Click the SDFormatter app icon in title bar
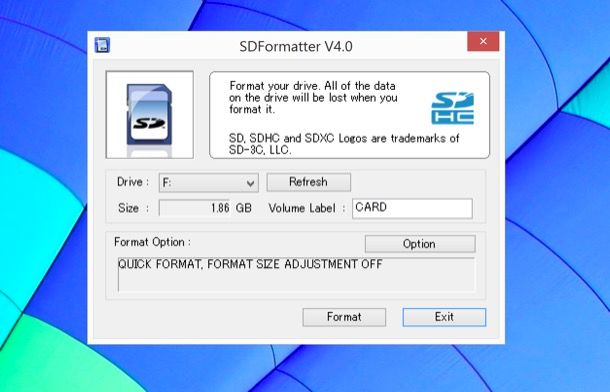Screen dimensions: 610x392 point(102,45)
